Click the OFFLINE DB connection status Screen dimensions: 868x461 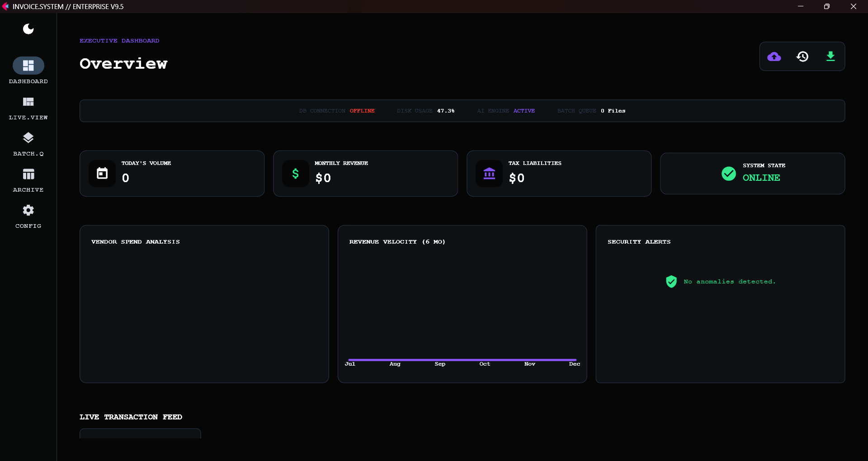362,111
